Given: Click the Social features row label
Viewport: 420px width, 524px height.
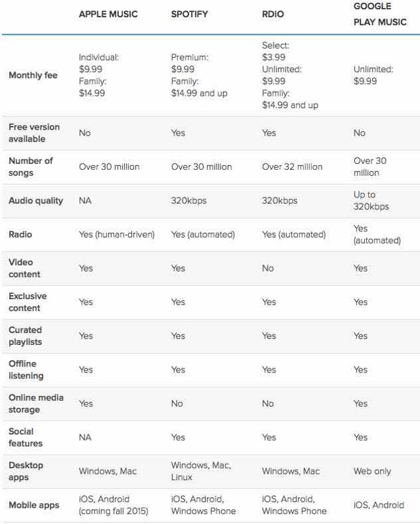Looking at the screenshot, I should tap(26, 437).
